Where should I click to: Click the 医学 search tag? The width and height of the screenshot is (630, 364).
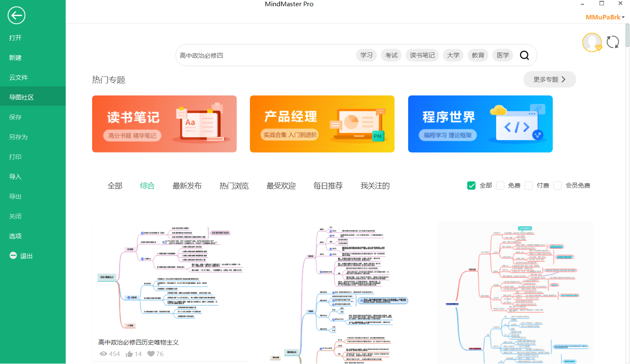[503, 55]
